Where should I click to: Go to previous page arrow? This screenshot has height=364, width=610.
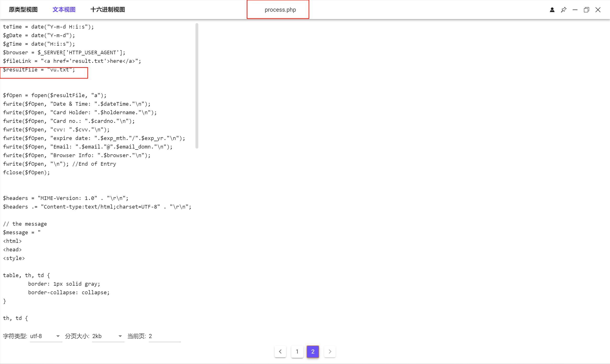[x=280, y=351]
